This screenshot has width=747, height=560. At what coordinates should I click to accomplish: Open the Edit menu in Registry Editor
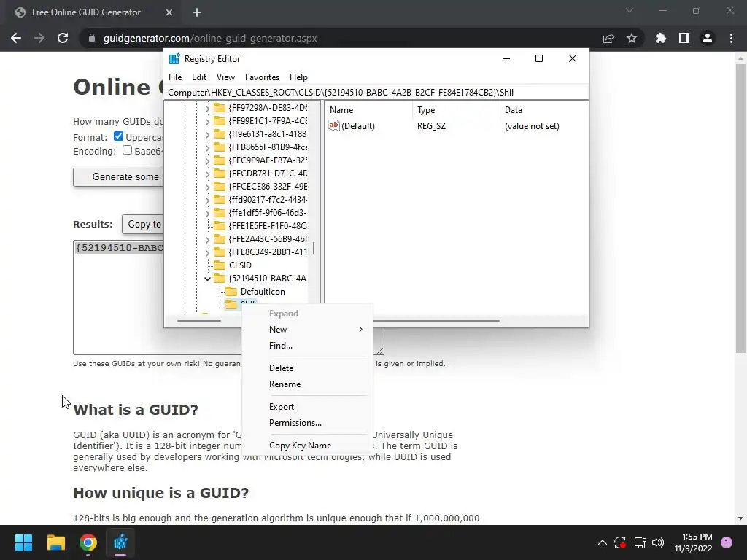[x=199, y=77]
